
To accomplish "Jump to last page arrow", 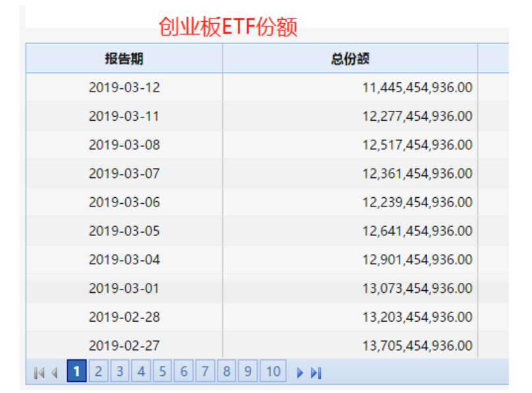I will pyautogui.click(x=316, y=373).
